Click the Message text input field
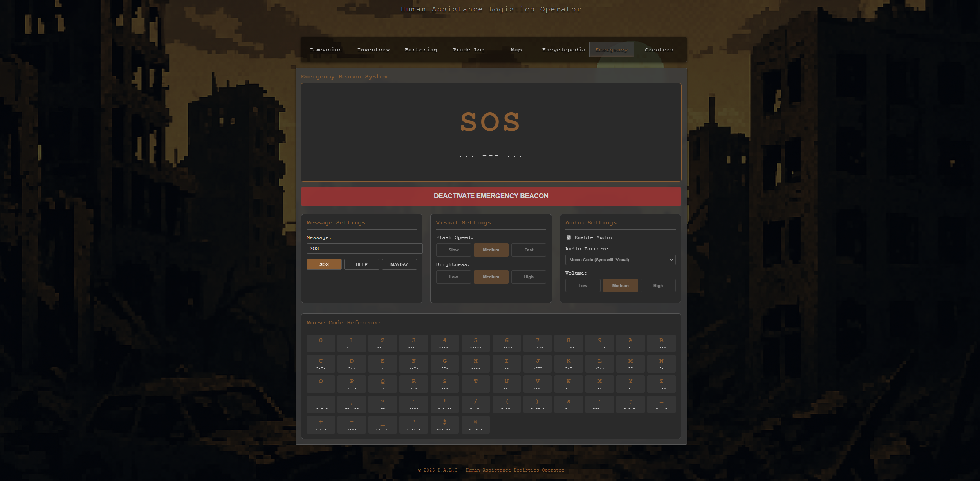This screenshot has height=481, width=980. click(x=364, y=248)
